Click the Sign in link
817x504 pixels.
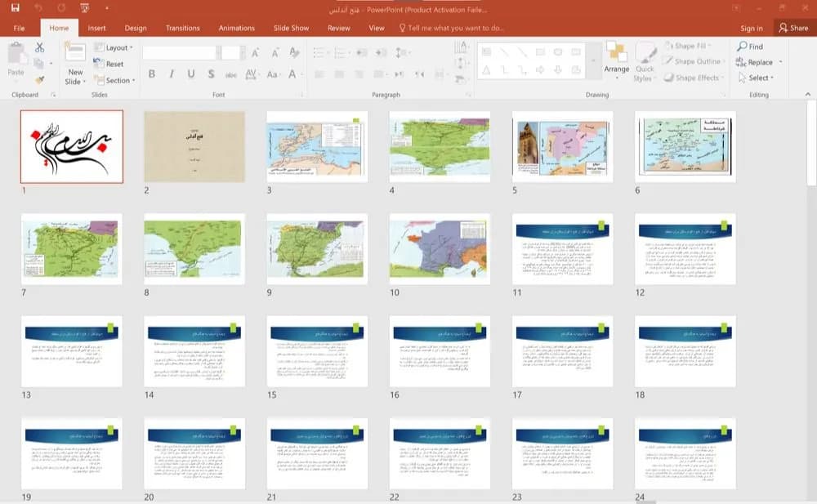coord(752,28)
